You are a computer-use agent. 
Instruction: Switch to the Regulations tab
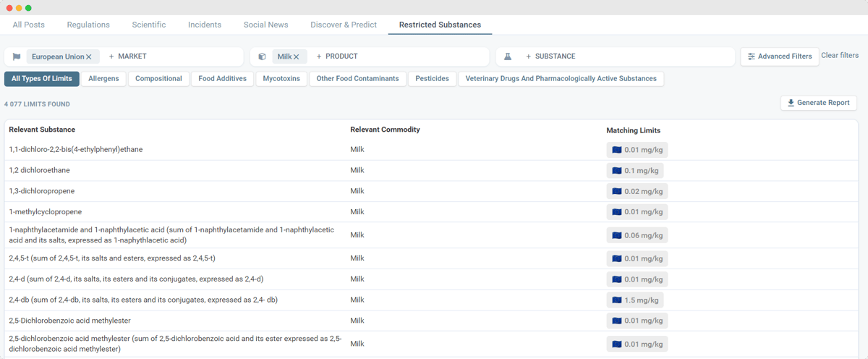pos(88,25)
